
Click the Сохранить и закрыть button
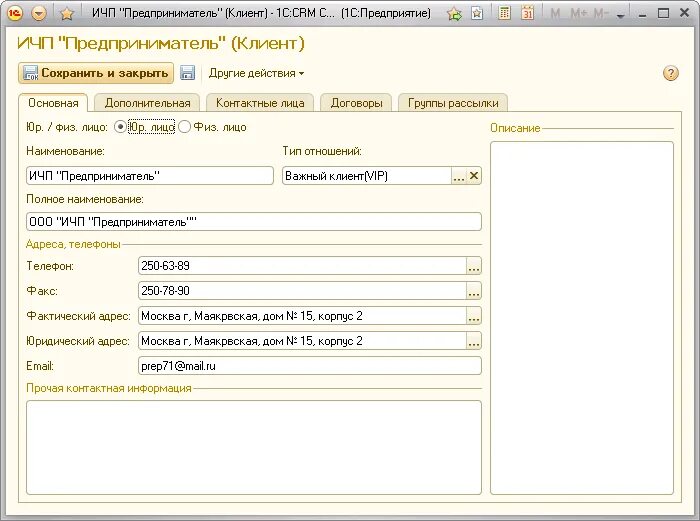(x=96, y=73)
